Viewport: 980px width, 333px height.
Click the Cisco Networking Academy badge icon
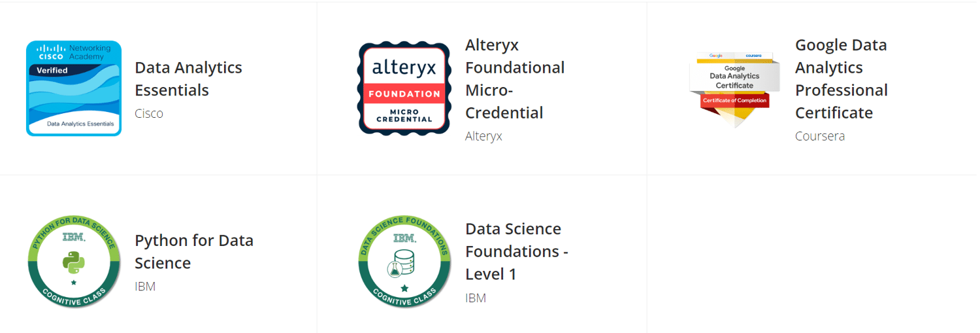[74, 88]
